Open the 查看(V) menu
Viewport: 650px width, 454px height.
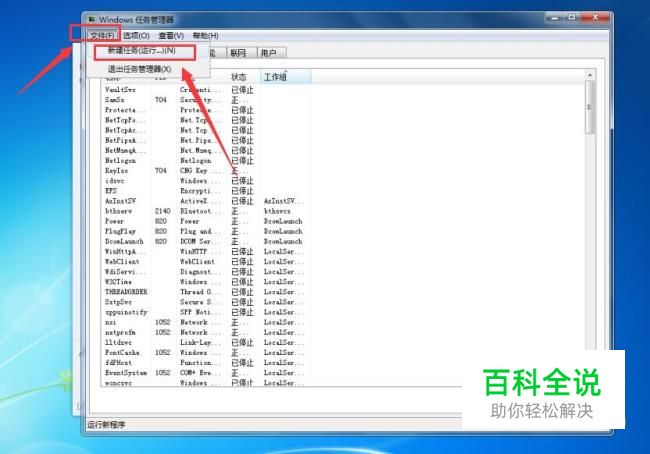(171, 36)
